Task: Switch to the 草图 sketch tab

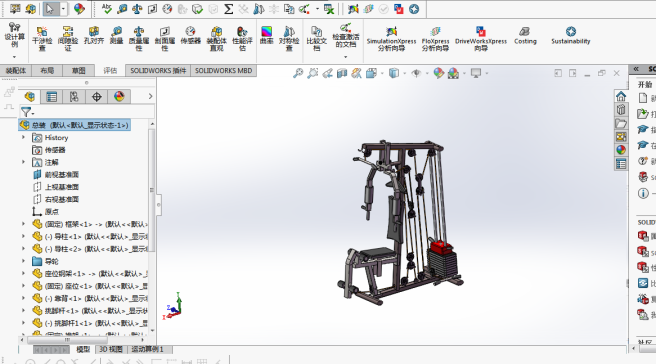Action: 78,71
